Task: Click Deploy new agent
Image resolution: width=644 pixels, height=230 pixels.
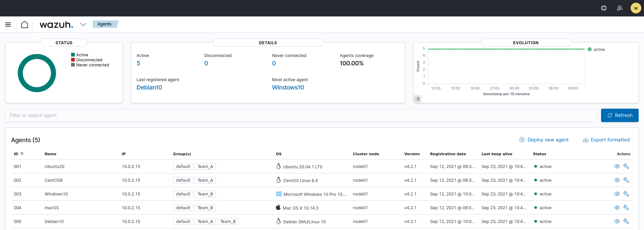Action: pyautogui.click(x=544, y=140)
